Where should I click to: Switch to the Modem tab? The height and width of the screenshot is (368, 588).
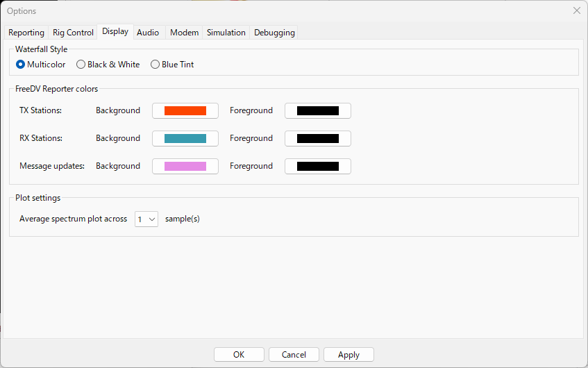point(185,33)
